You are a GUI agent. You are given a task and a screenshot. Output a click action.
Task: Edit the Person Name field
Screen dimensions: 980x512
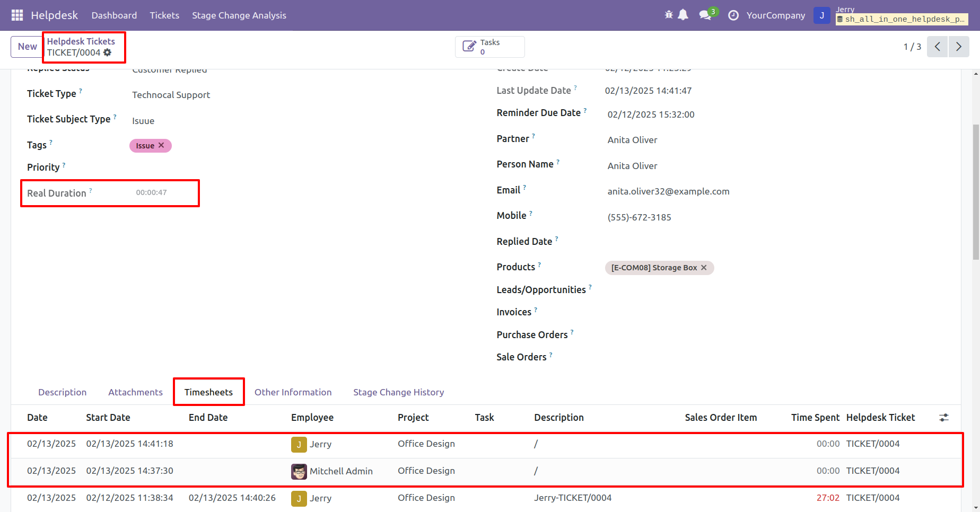coord(632,166)
